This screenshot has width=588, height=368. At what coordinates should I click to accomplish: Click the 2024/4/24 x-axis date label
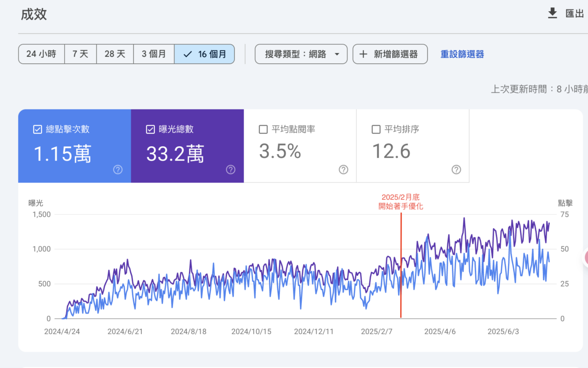tap(62, 332)
